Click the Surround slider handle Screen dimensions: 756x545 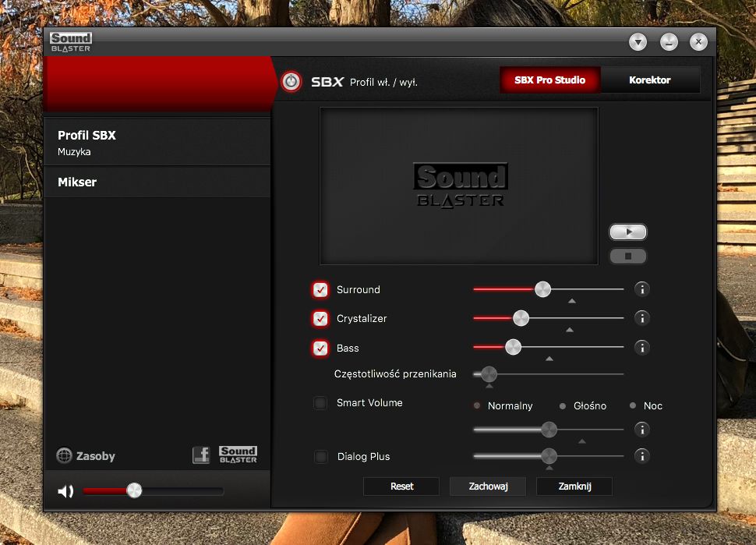[542, 289]
